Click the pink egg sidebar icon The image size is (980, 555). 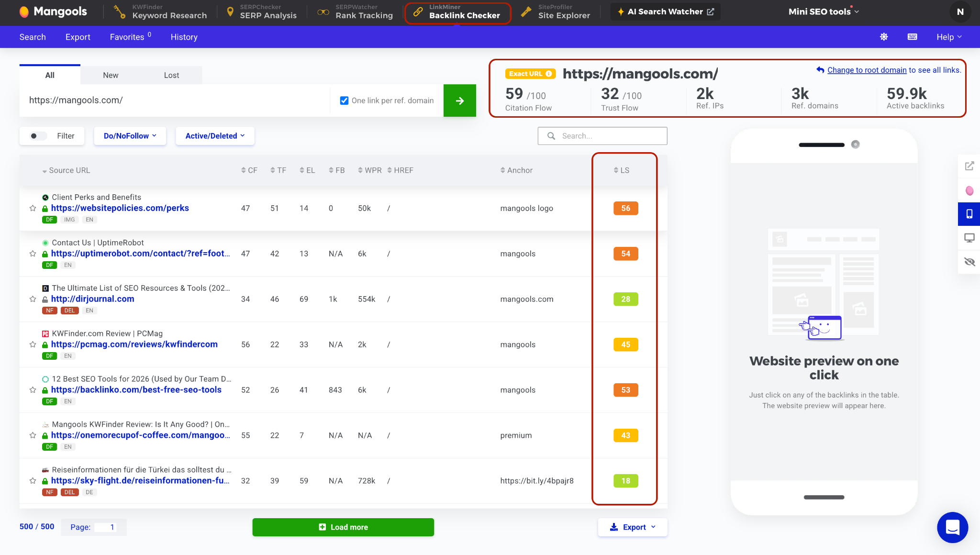coord(969,191)
